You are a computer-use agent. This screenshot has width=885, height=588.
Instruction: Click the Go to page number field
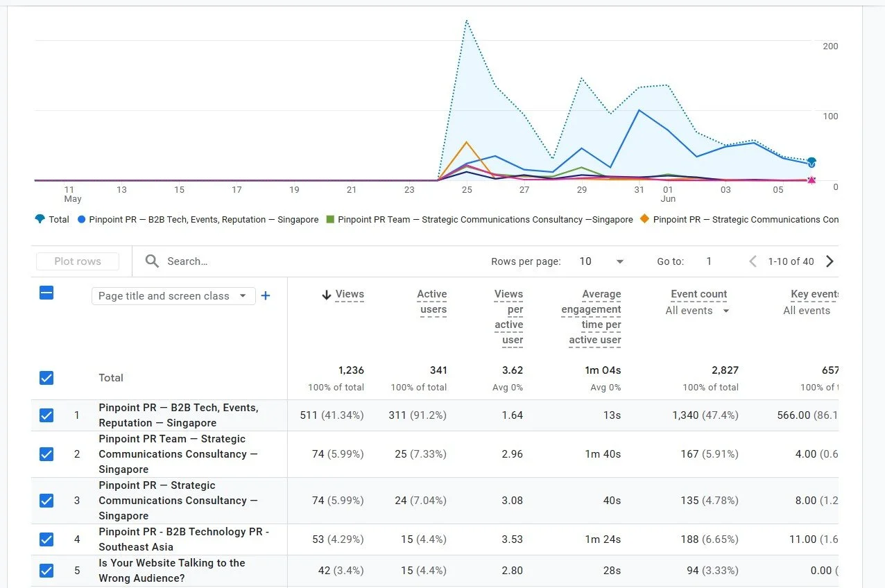click(709, 261)
